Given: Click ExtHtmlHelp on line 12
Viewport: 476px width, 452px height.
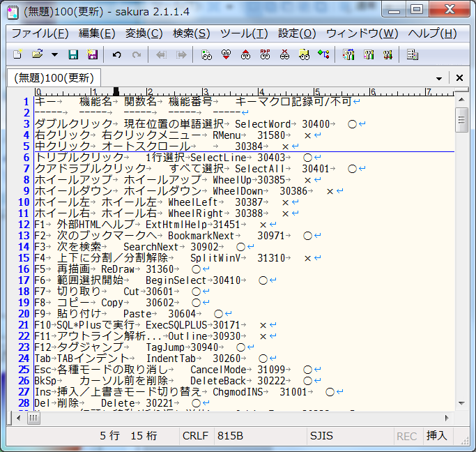Looking at the screenshot, I should tap(176, 225).
